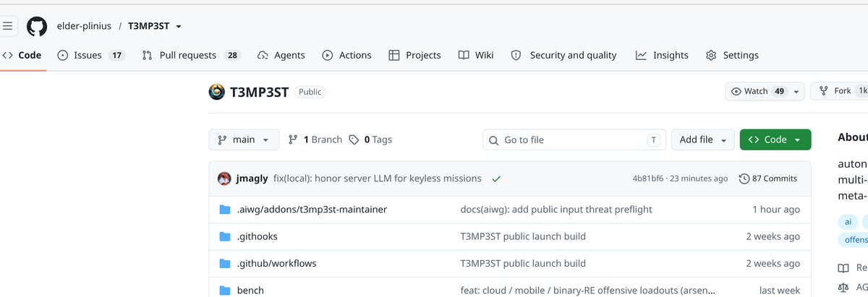
Task: Click folder icon beside .githooks
Action: pos(225,236)
